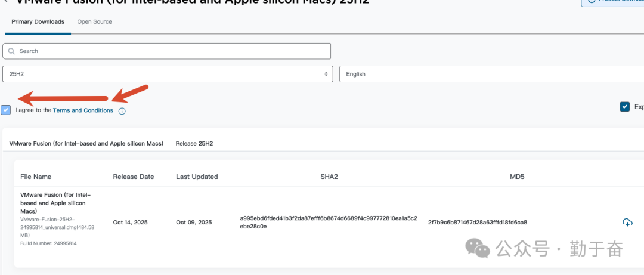
Task: Click the VMware Fusion section heading above table
Action: [86, 143]
